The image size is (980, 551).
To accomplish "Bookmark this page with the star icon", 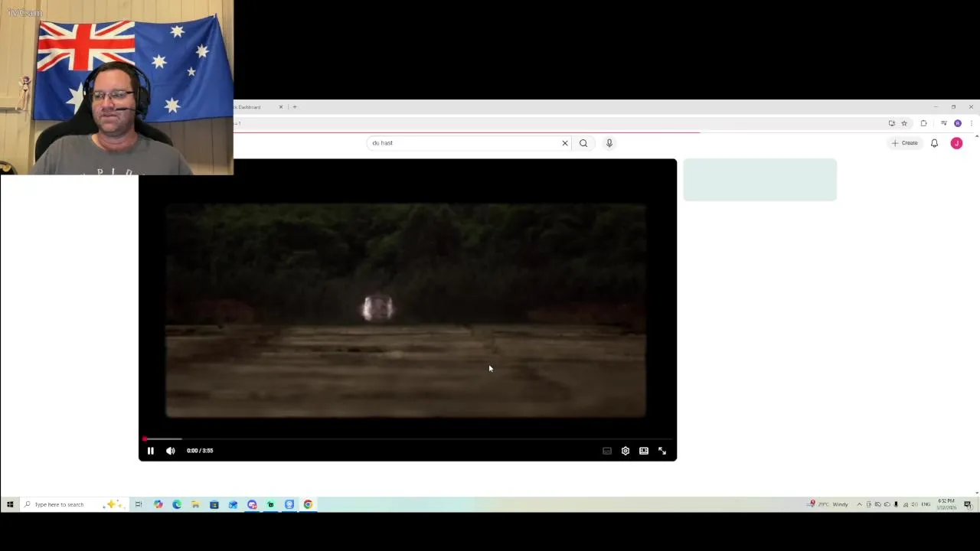I will tap(904, 123).
